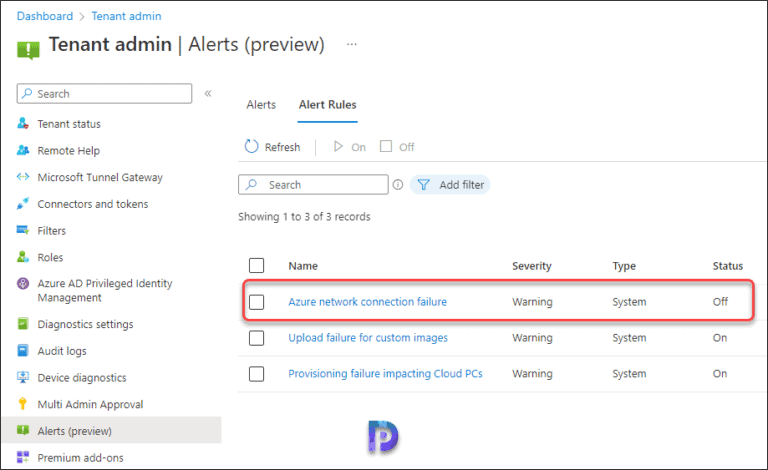Click the Multi Admin Approval key icon

pyautogui.click(x=23, y=404)
